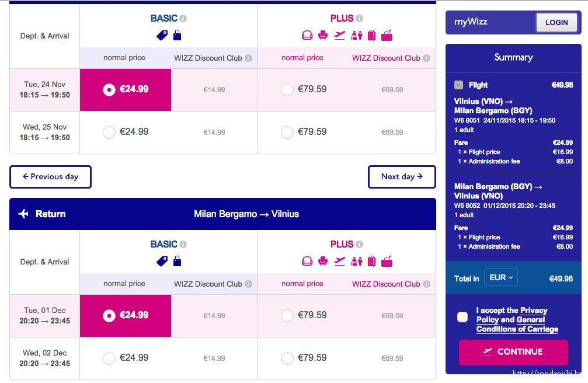588x383 pixels.
Task: Click the pink CONTINUE button
Action: (x=513, y=352)
